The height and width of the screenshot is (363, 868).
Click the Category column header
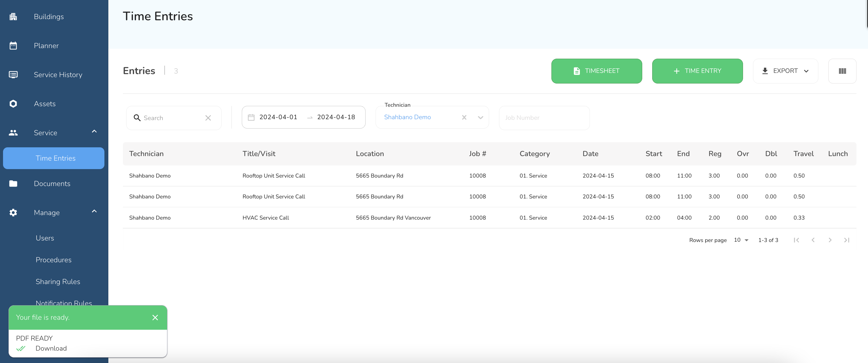coord(534,154)
